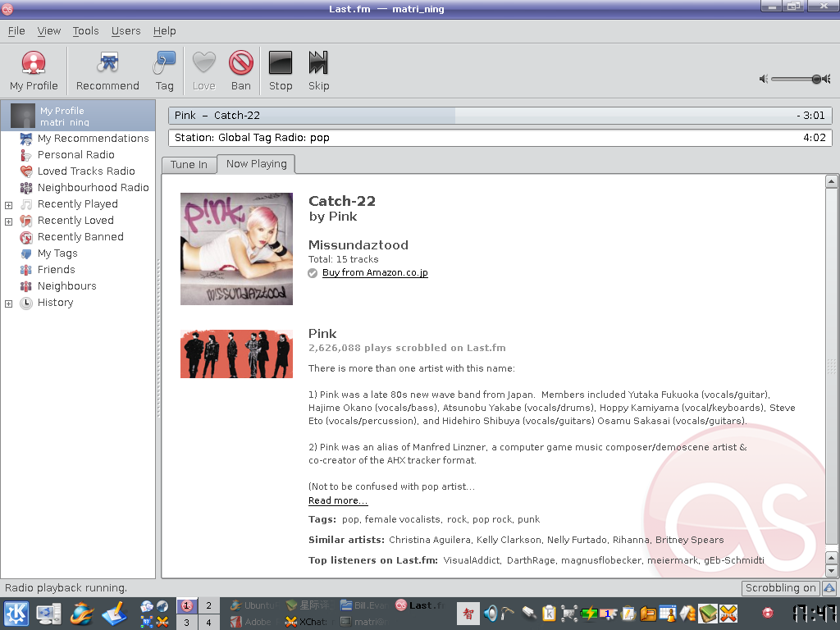Click the Catch-22 track title
Image resolution: width=840 pixels, height=630 pixels.
coord(342,201)
